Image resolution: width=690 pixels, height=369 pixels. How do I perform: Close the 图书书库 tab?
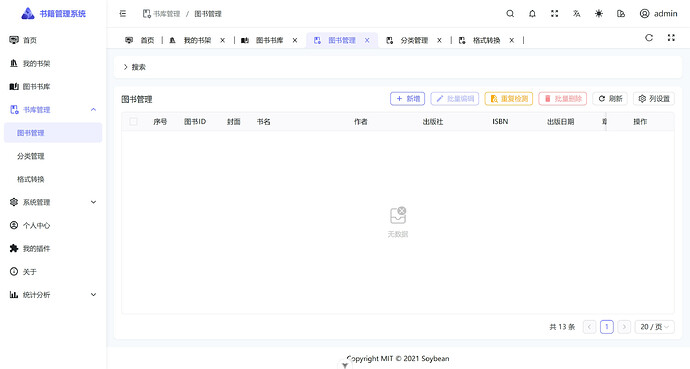coord(295,40)
